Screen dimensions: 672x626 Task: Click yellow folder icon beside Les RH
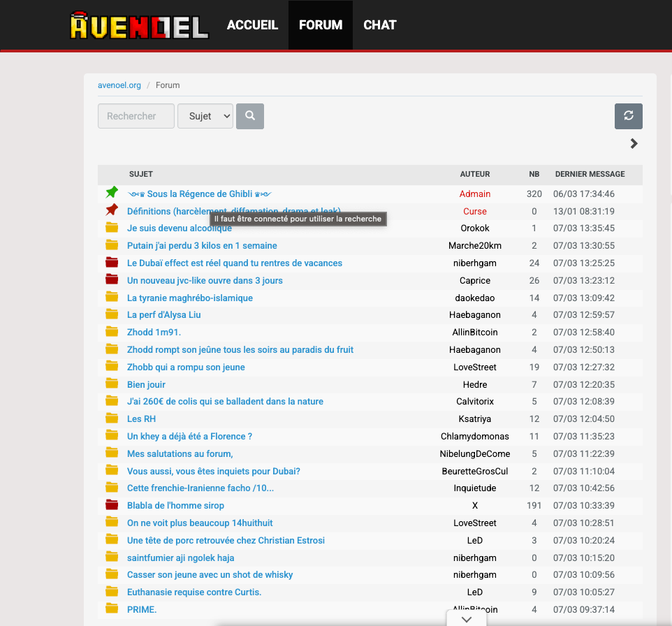pos(112,418)
